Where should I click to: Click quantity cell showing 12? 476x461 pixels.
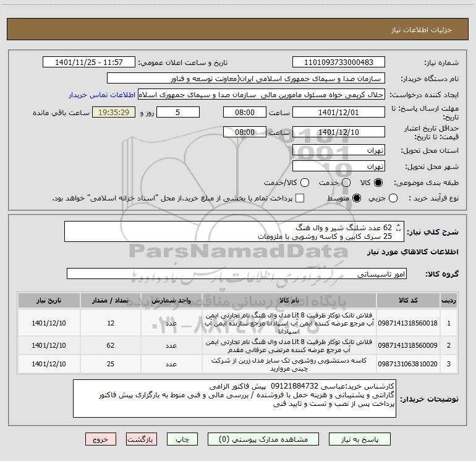click(x=111, y=323)
